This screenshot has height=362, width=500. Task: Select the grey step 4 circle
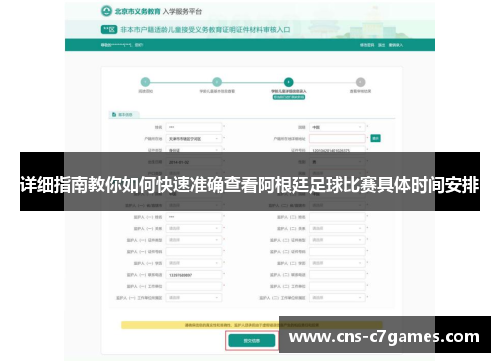point(360,82)
